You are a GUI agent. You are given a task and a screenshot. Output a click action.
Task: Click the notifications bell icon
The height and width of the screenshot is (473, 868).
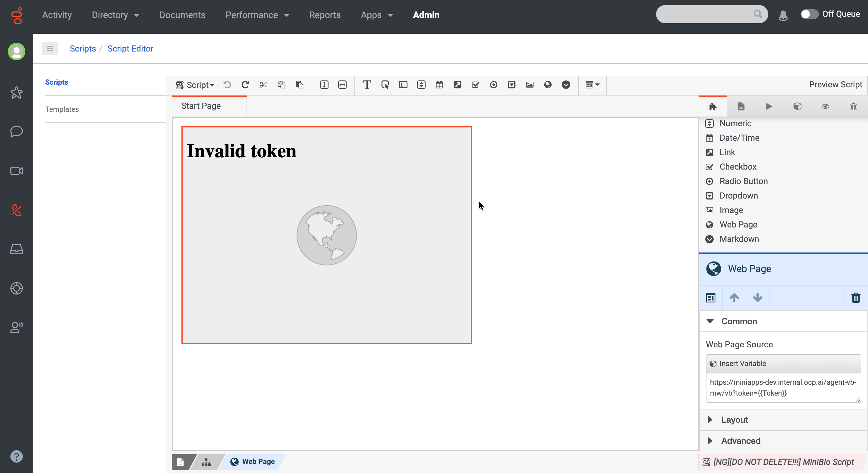click(x=783, y=15)
